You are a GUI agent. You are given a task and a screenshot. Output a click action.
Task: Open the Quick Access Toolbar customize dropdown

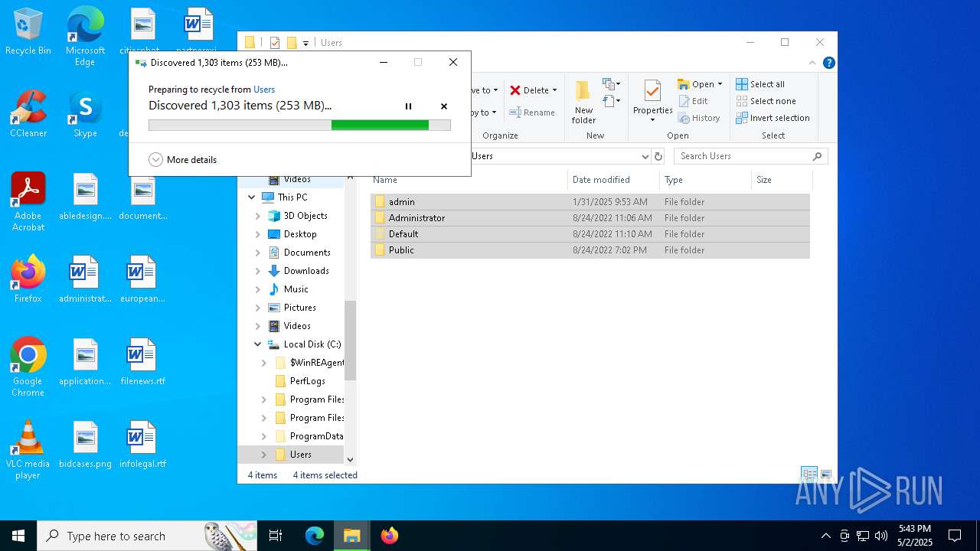click(x=305, y=43)
